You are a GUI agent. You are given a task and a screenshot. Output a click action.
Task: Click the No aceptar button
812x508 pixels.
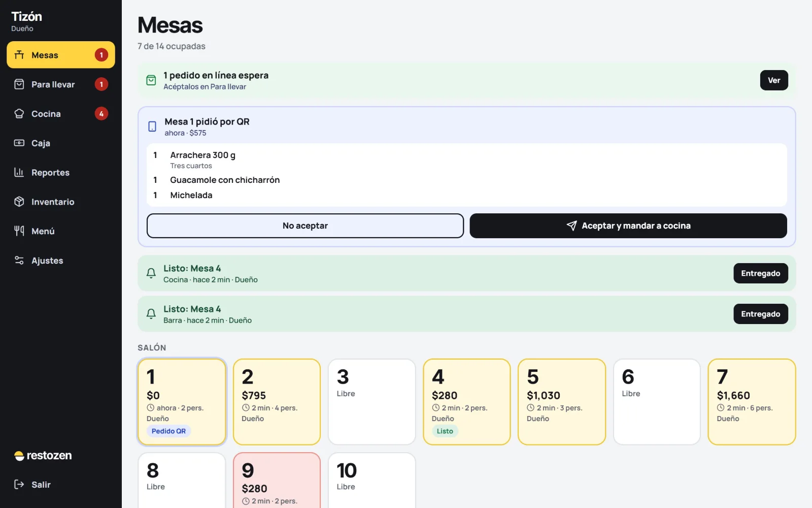305,226
